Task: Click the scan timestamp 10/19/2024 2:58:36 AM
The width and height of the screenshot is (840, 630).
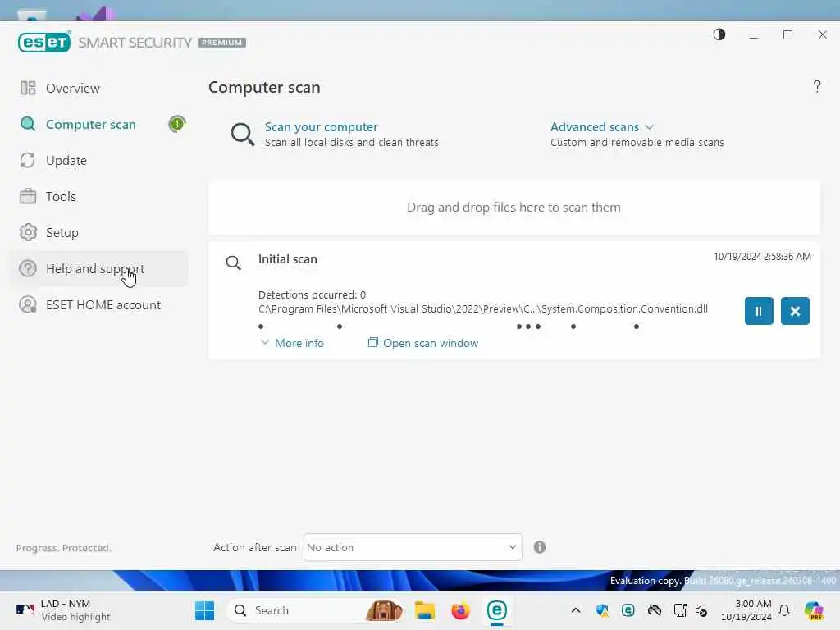Action: coord(762,257)
